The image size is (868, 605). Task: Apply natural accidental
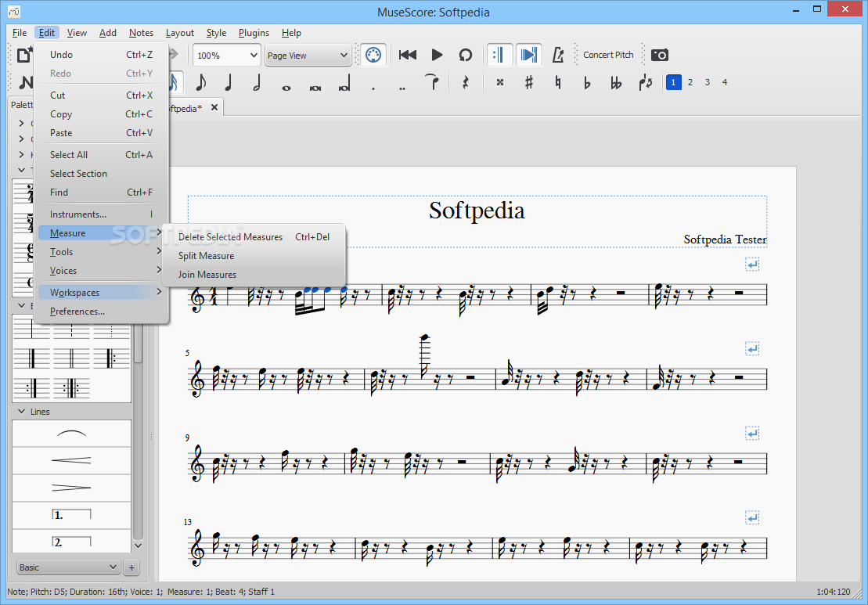click(557, 82)
